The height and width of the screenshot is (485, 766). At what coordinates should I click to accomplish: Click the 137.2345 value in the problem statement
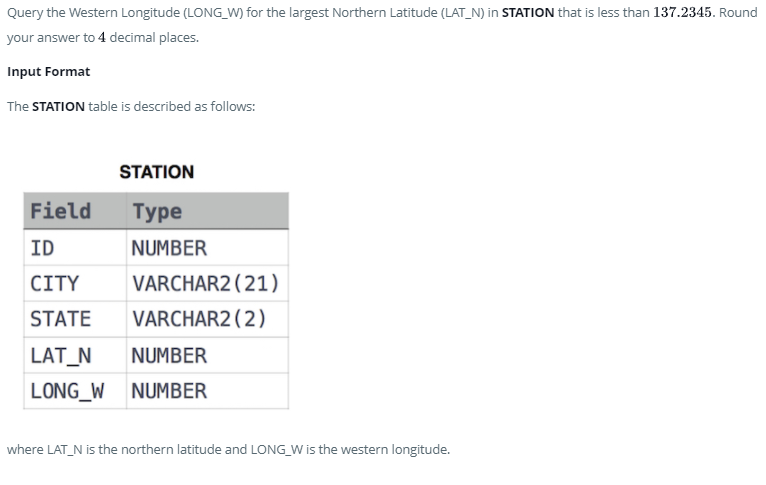(682, 12)
